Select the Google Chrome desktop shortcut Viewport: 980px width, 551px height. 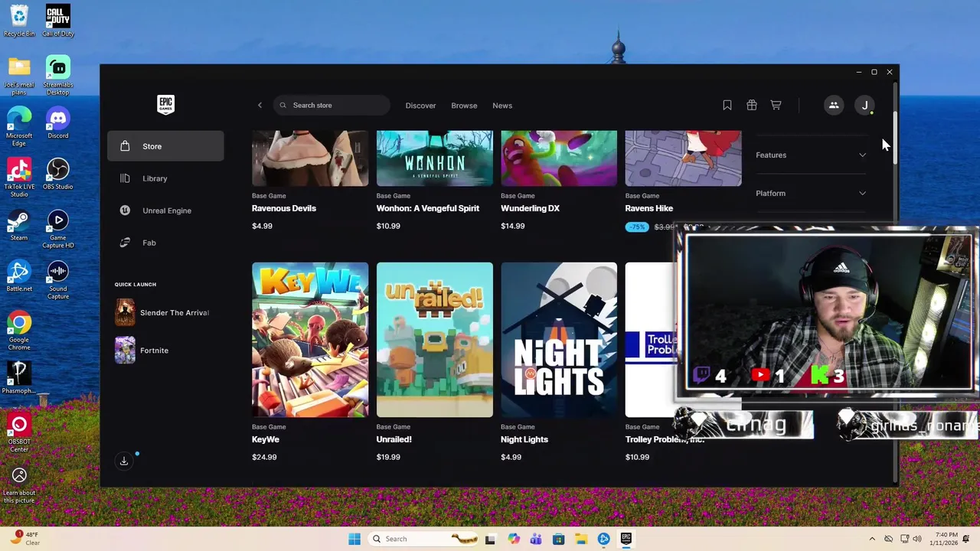19,331
